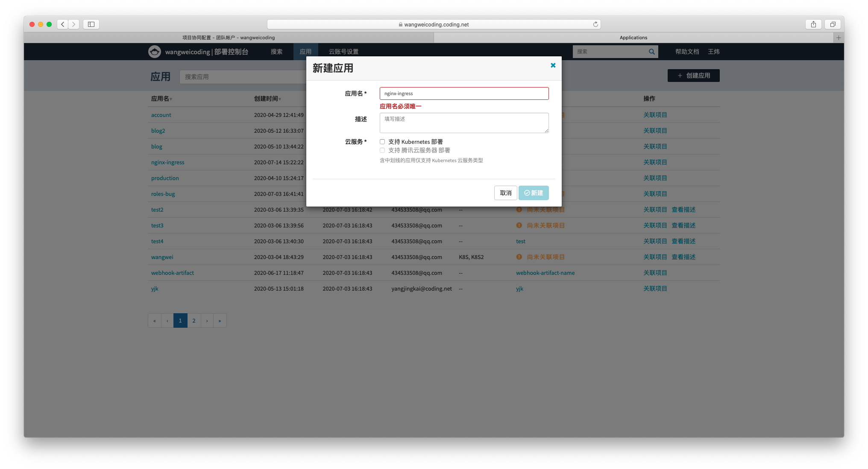Click 支持 腾讯云服务器 部署 checkbox
Screen dimensions: 868x469
click(382, 150)
